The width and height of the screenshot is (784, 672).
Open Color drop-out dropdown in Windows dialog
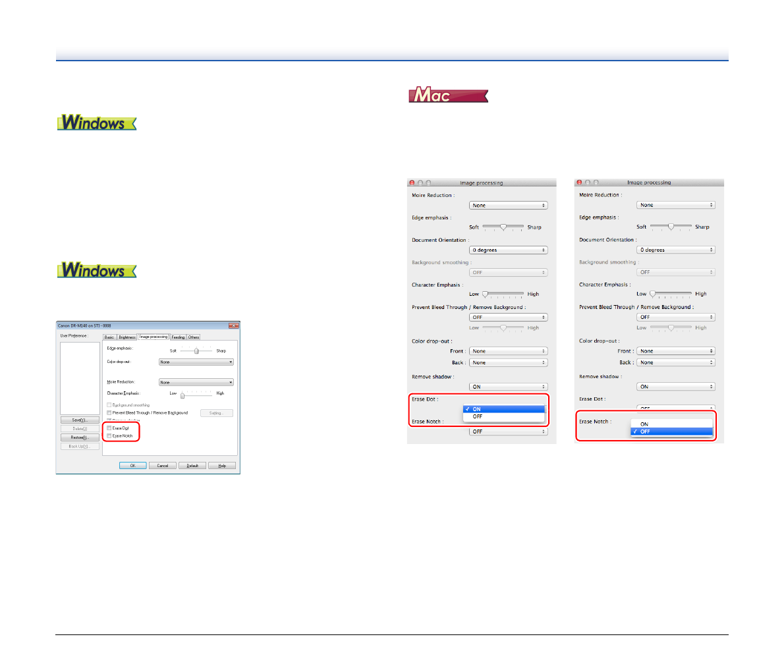point(196,362)
